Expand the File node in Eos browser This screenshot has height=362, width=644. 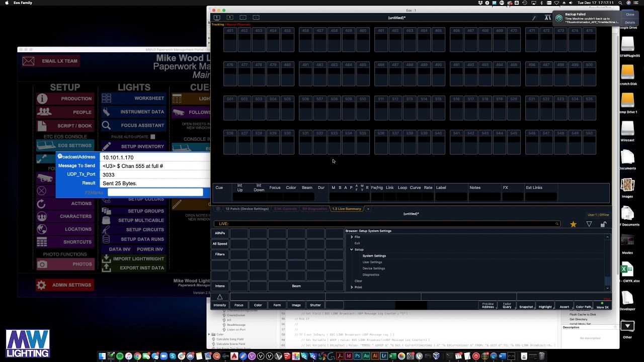[x=352, y=237]
